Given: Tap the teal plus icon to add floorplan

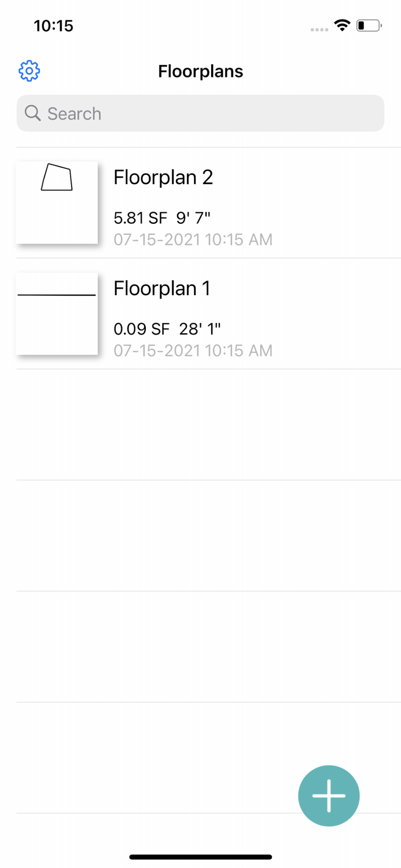Looking at the screenshot, I should 329,795.
